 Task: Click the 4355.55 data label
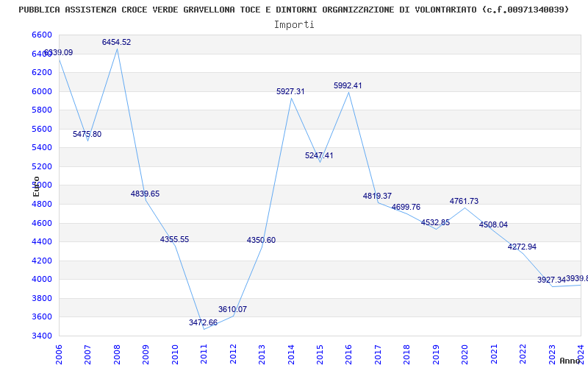click(x=174, y=239)
